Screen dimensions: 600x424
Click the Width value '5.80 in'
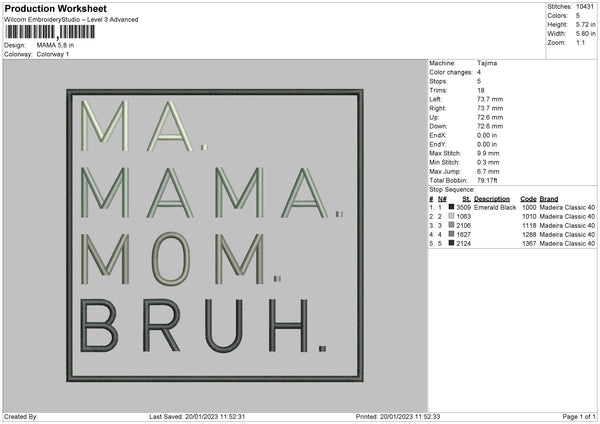[585, 34]
